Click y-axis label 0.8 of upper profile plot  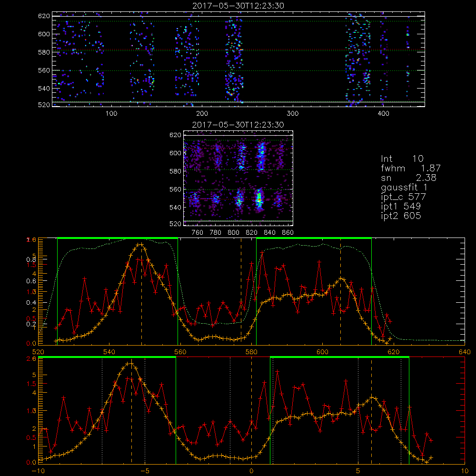tap(30, 259)
